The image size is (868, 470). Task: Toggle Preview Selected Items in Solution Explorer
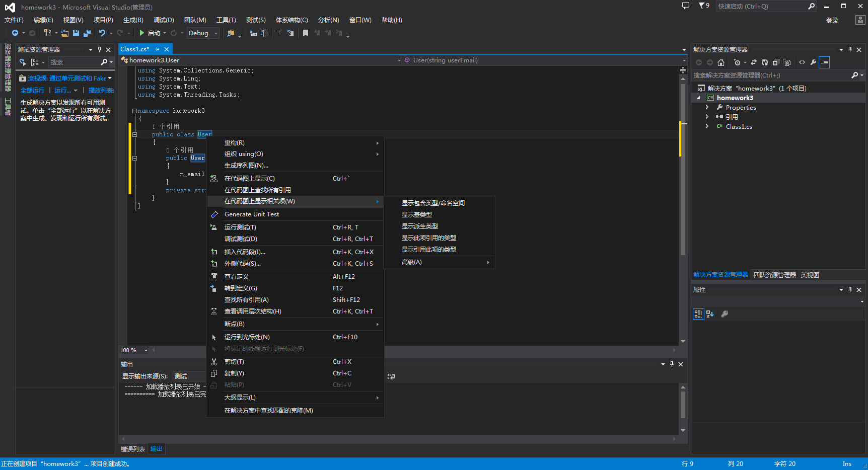(x=824, y=62)
